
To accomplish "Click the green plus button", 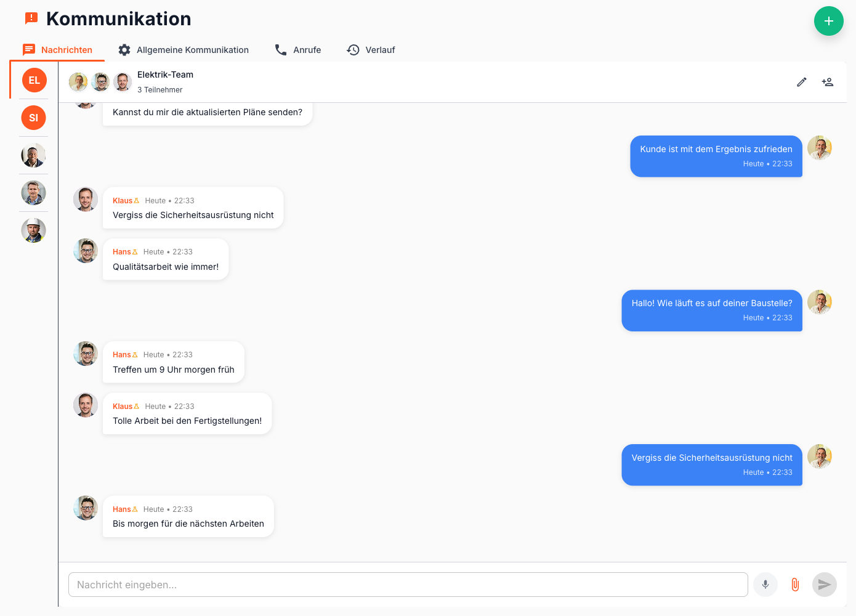I will pyautogui.click(x=828, y=21).
